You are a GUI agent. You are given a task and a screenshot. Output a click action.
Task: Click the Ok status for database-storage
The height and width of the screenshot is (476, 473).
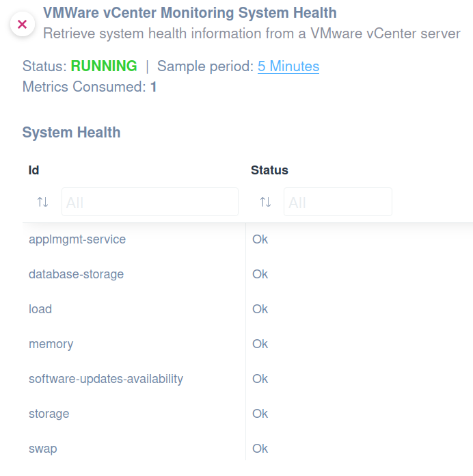tap(260, 274)
